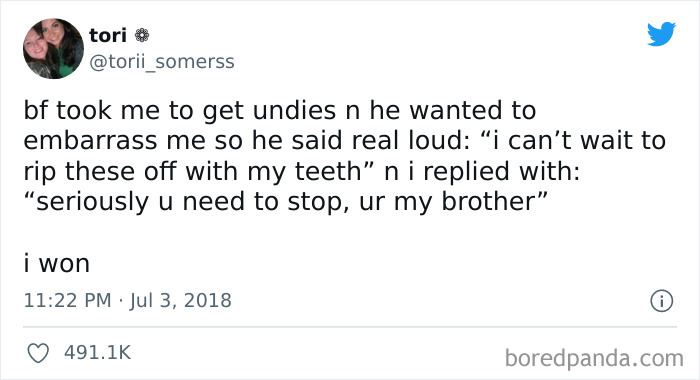
Task: Click the flower emoji beside tori
Action: [x=142, y=35]
